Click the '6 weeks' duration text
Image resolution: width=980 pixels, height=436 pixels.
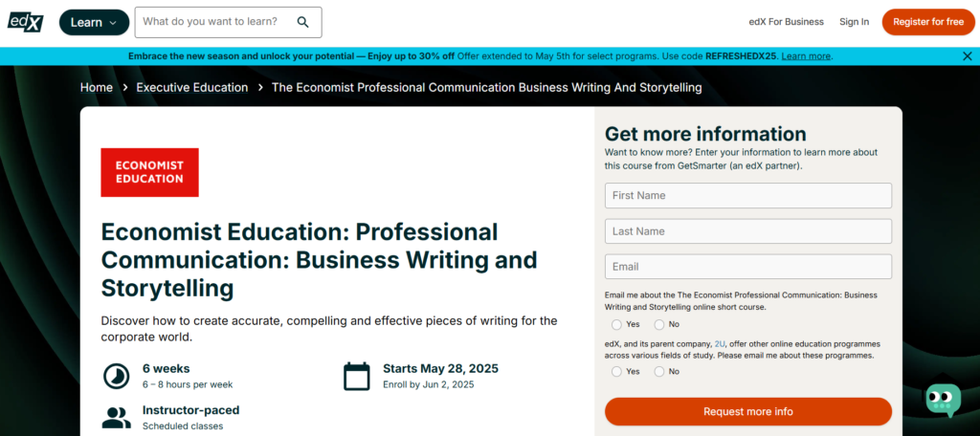tap(167, 368)
